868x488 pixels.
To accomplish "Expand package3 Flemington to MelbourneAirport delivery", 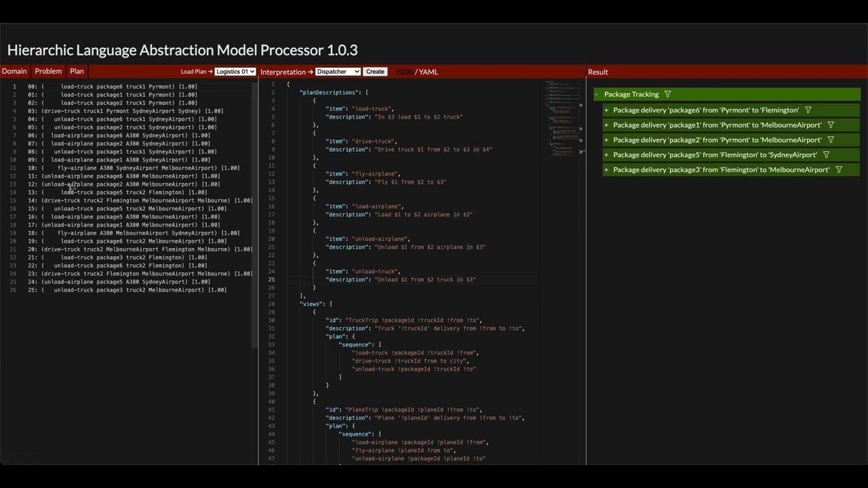I will pyautogui.click(x=606, y=169).
